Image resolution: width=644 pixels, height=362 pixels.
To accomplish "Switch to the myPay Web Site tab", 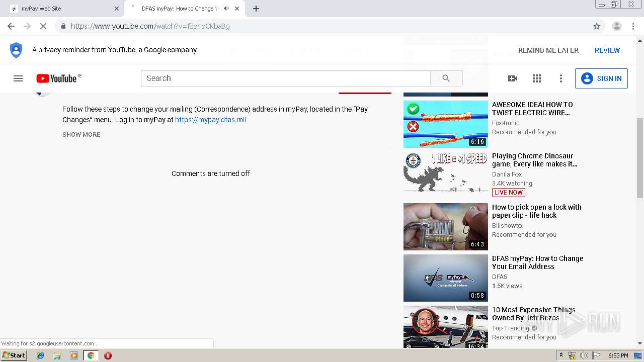I will pyautogui.click(x=64, y=9).
